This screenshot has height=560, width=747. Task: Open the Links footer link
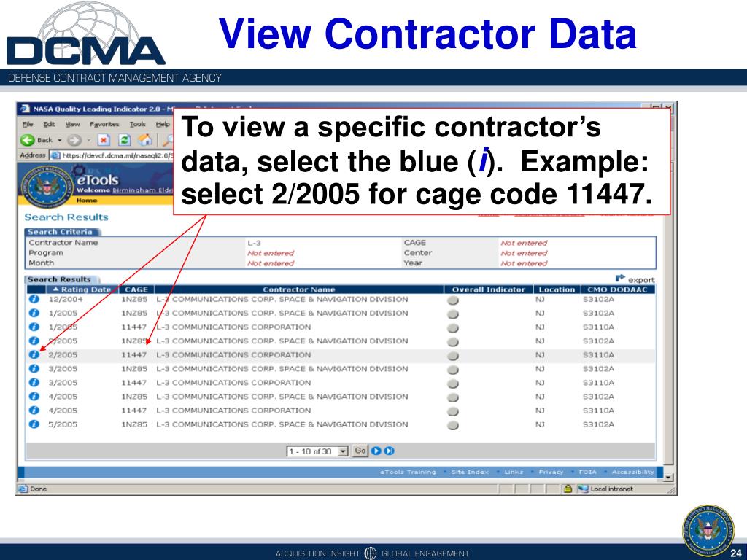tap(514, 472)
